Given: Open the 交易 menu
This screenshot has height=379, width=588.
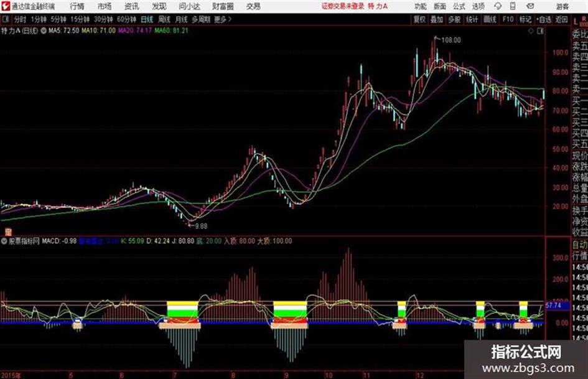Looking at the screenshot, I should click(253, 6).
